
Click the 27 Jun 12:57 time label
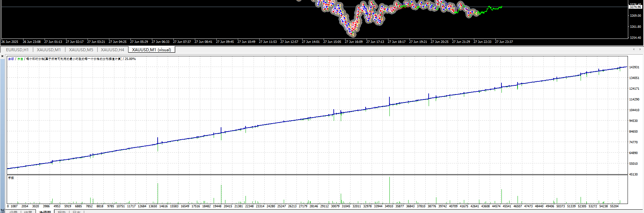(x=289, y=42)
